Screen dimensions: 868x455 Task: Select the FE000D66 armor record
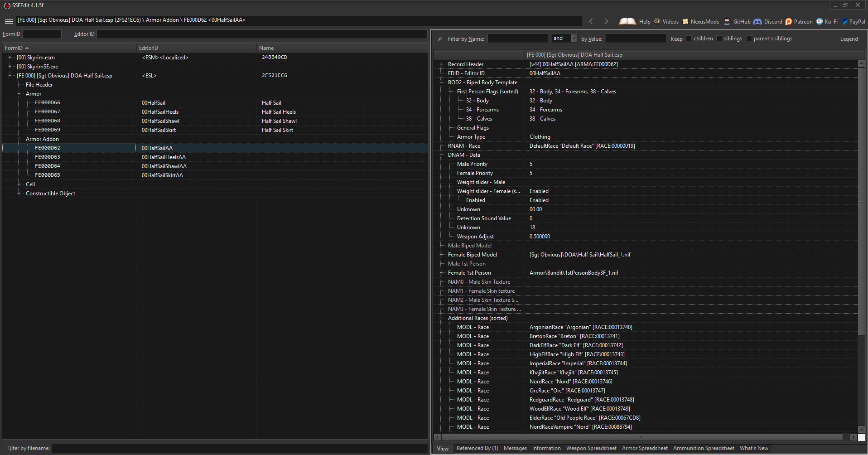tap(48, 103)
